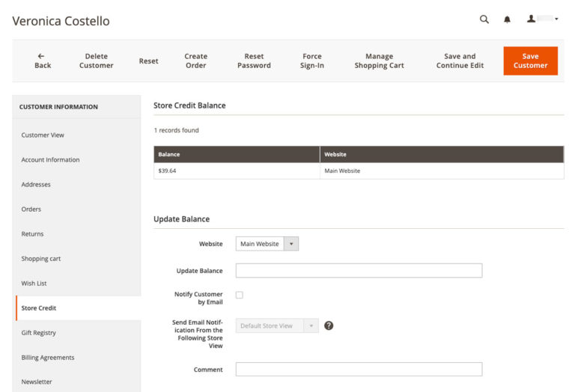Click Delete Customer button
Viewport: 575px width, 392px height.
point(97,61)
